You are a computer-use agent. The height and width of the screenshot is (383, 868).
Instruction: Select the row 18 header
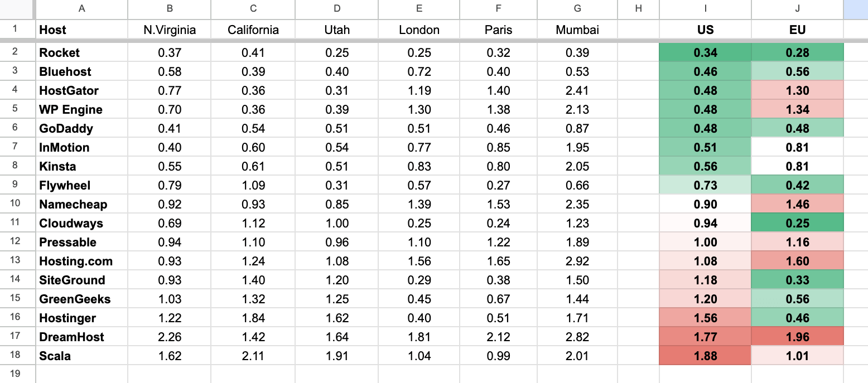pos(15,355)
